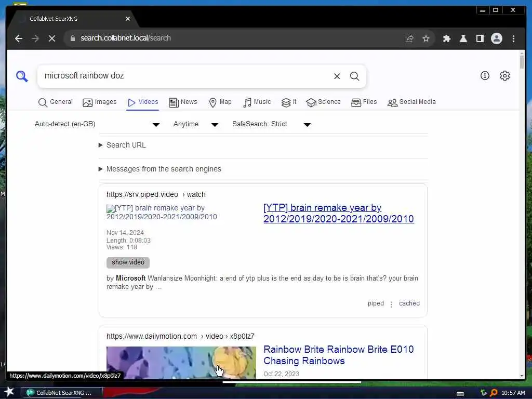Screen dimensions: 532x399
Task: Click the srv.piped.video watch URL
Action: (156, 194)
